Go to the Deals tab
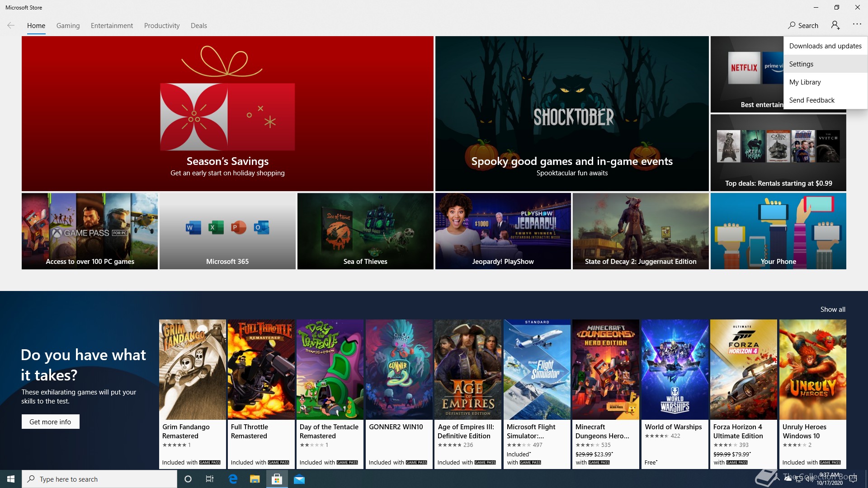 199,26
